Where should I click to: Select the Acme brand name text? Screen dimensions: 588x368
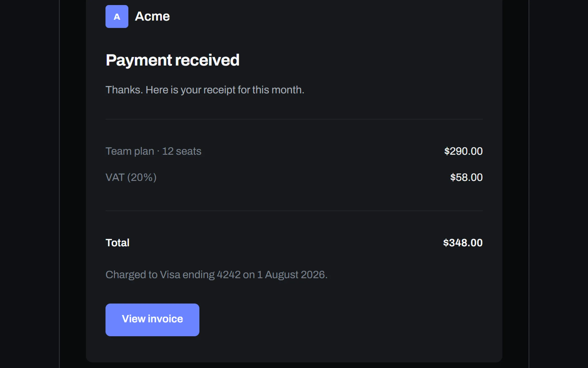152,16
